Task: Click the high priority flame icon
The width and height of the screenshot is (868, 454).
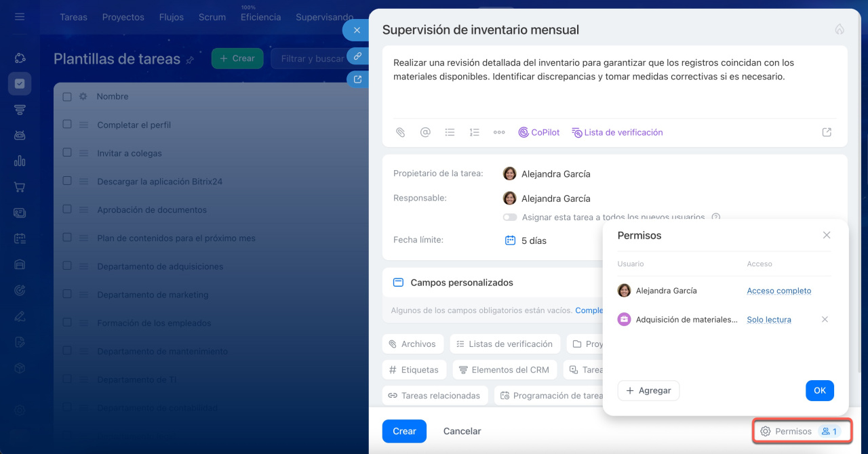Action: click(x=840, y=29)
